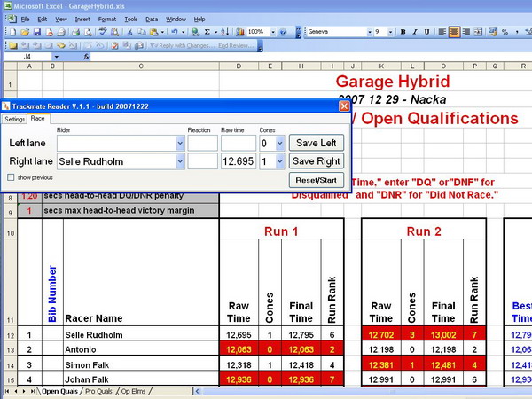Launch the Chart Wizard icon
The height and width of the screenshot is (399, 532).
pyautogui.click(x=240, y=32)
